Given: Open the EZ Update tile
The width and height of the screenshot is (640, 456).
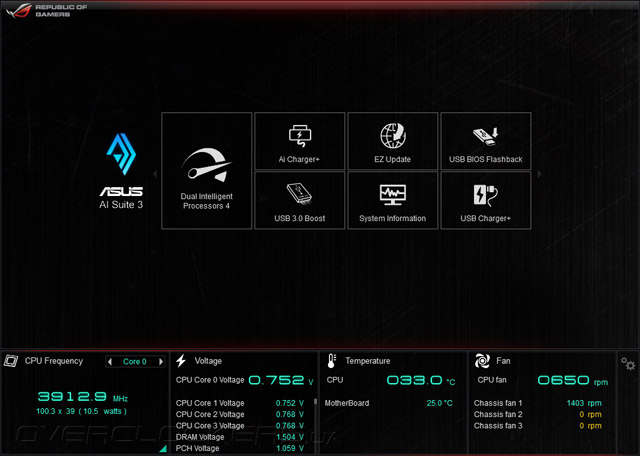Looking at the screenshot, I should point(393,141).
